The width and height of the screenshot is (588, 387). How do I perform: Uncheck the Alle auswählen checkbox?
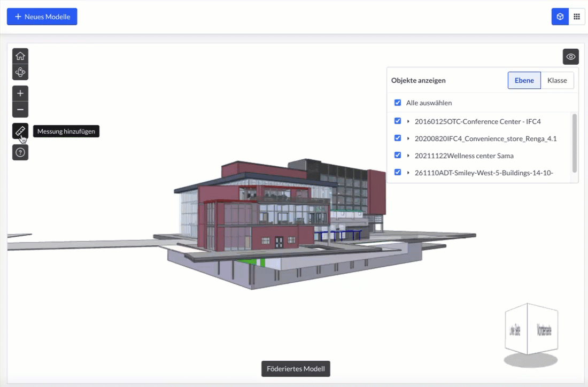[398, 103]
